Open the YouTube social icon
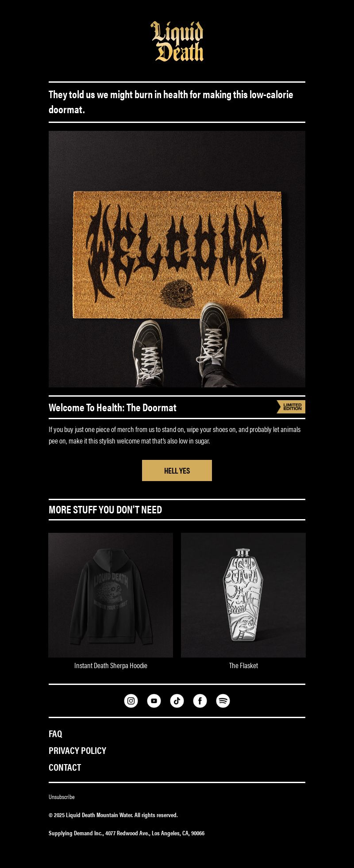Image resolution: width=354 pixels, height=868 pixels. click(154, 701)
